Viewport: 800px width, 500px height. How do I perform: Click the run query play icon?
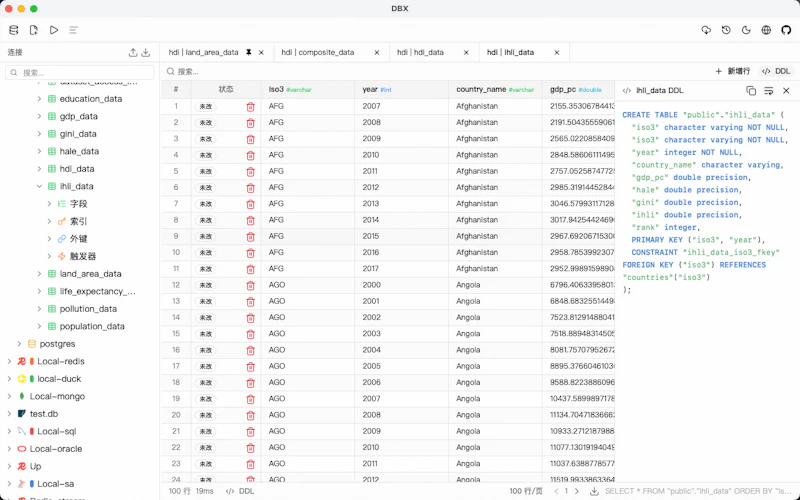[x=54, y=30]
